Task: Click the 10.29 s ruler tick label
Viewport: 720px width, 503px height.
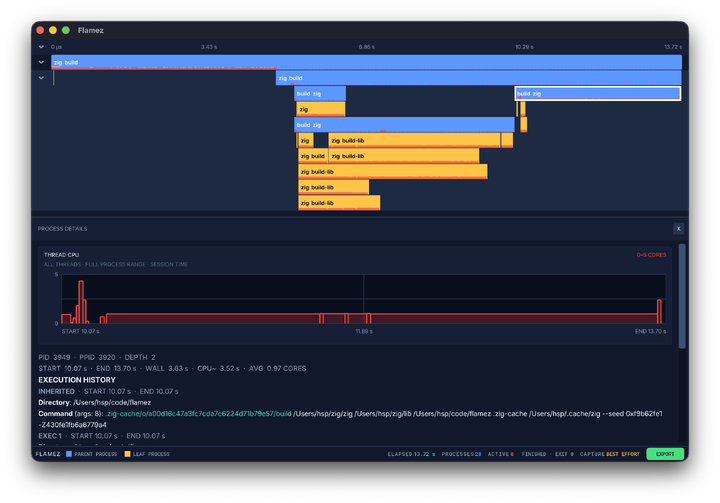Action: coord(524,47)
